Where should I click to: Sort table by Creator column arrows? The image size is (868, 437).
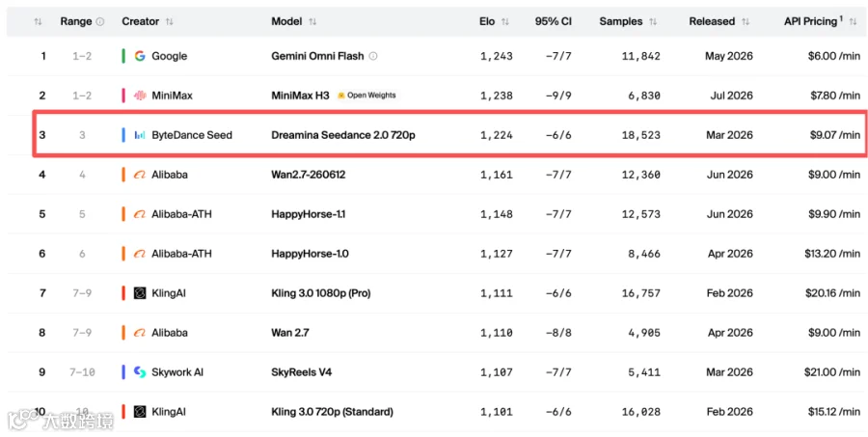pyautogui.click(x=170, y=21)
